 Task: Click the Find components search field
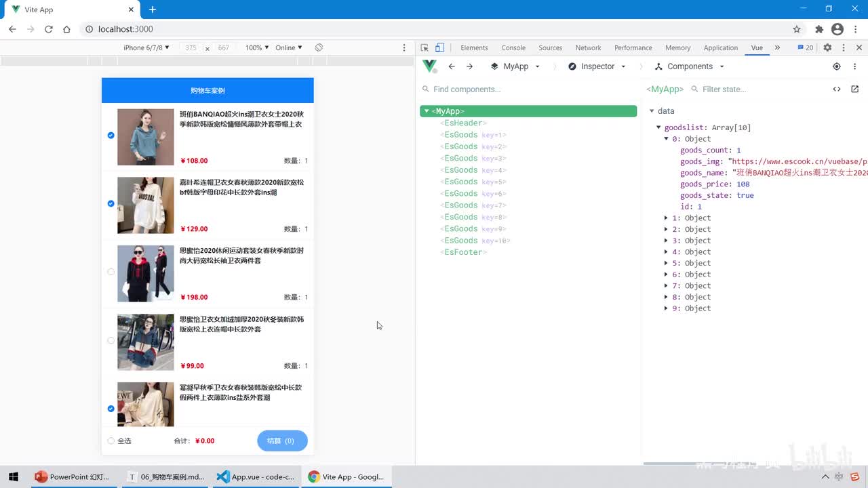pyautogui.click(x=529, y=89)
